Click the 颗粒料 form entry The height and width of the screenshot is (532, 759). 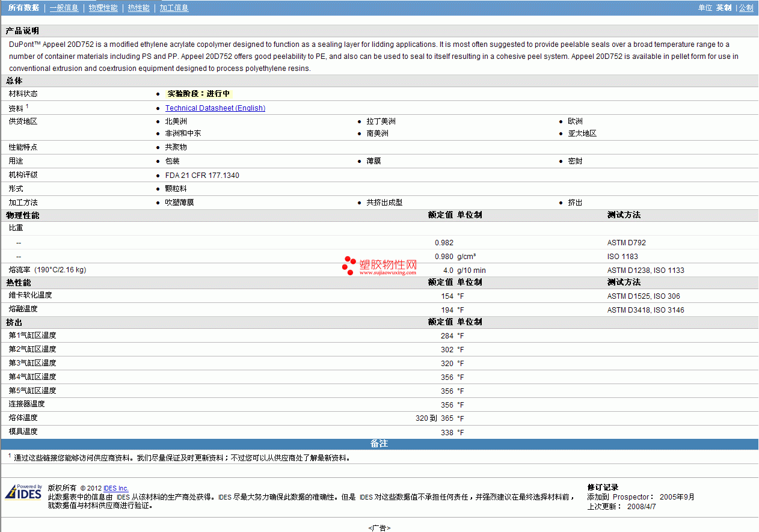coord(176,189)
